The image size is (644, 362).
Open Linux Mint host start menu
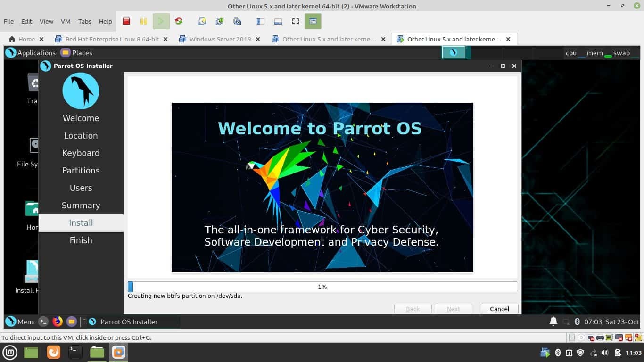coord(10,352)
